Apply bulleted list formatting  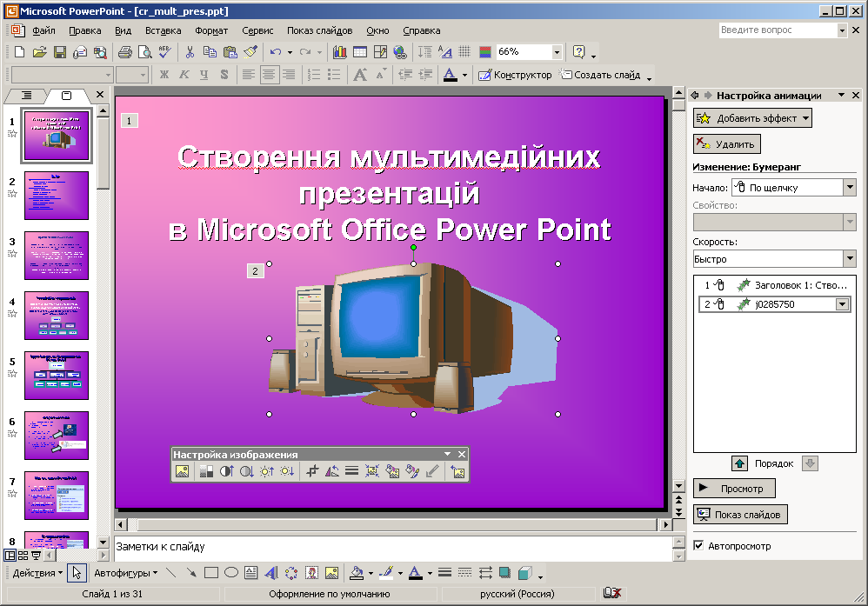[334, 74]
